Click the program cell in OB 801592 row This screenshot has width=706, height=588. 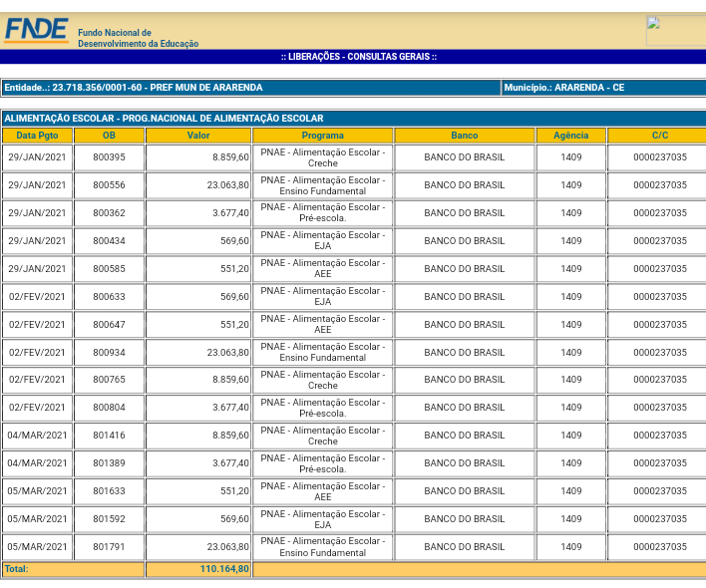coord(322,519)
